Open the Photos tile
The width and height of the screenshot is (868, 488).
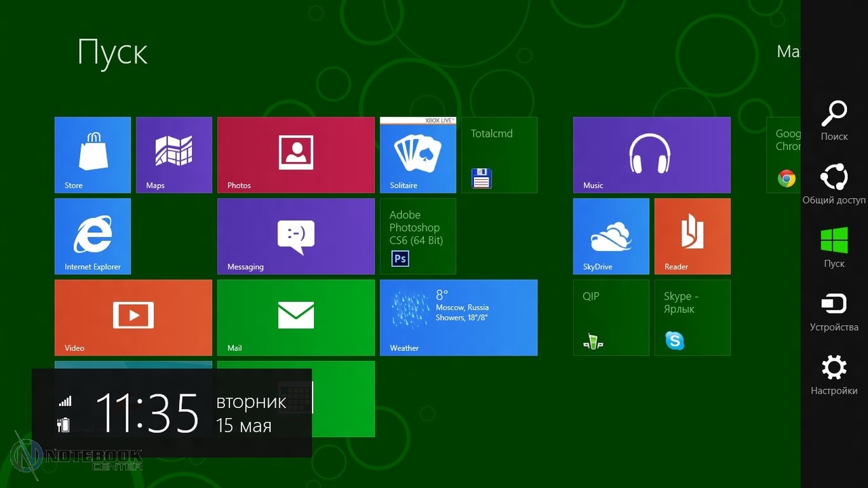click(x=296, y=155)
